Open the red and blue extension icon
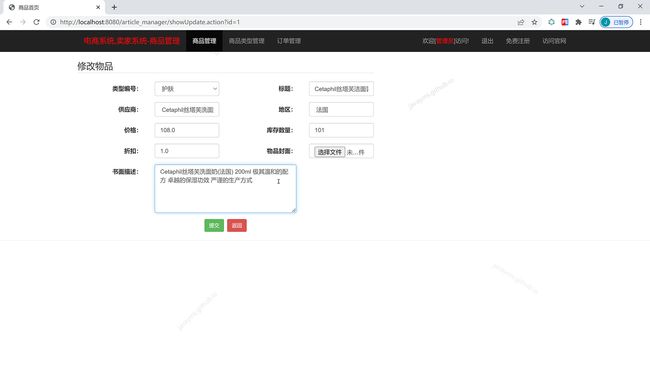Image resolution: width=650 pixels, height=366 pixels. pos(565,22)
